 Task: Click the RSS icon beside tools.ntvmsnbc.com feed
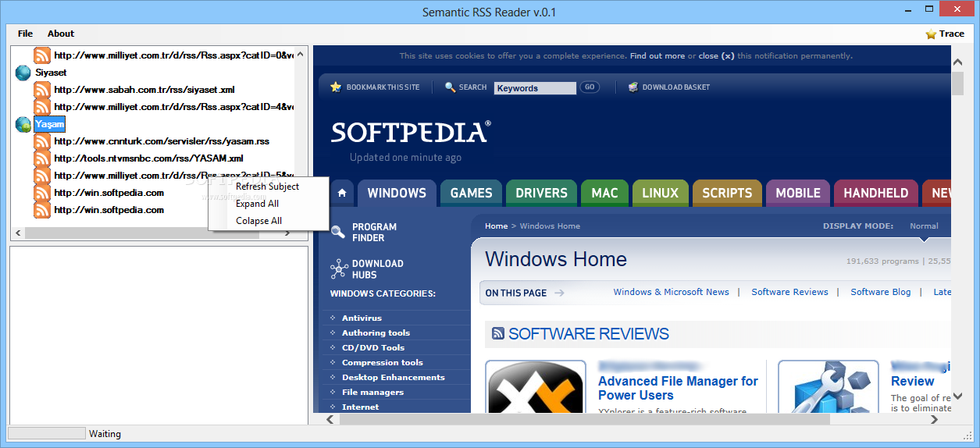42,158
